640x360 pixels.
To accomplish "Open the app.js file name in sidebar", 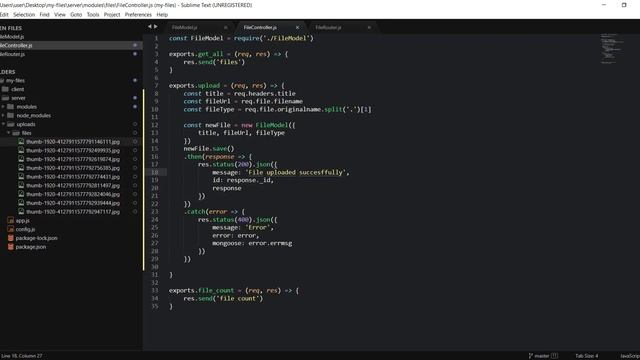I will (x=22, y=220).
